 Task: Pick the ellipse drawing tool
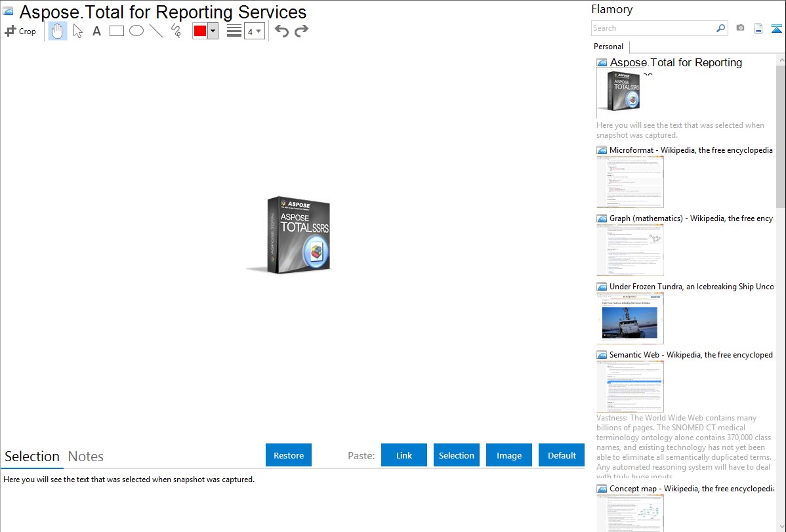(x=136, y=31)
